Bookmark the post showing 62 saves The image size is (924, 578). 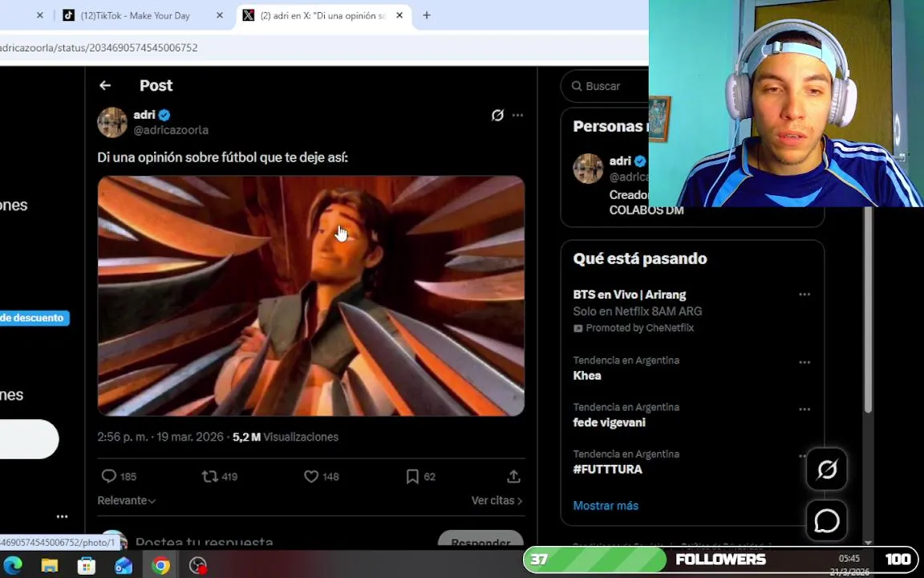[412, 476]
